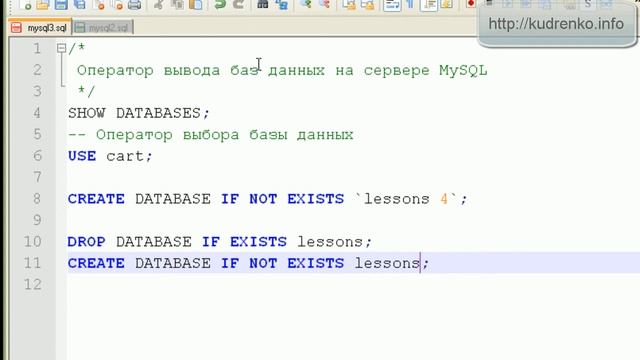Viewport: 640px width, 360px height.
Task: Click the '*/' comment end on line 3
Action: point(86,91)
